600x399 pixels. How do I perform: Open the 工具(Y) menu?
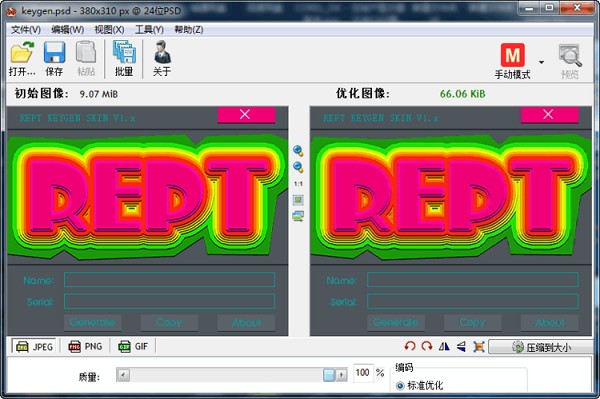[x=149, y=29]
